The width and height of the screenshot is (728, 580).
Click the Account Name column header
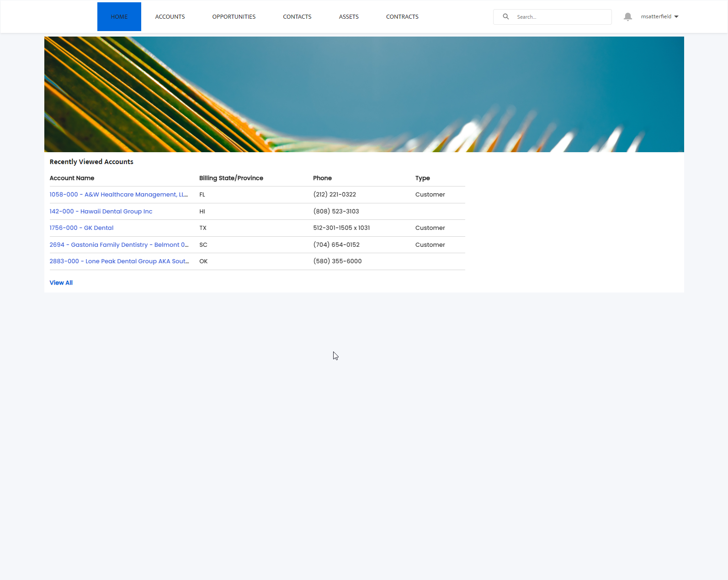point(72,178)
